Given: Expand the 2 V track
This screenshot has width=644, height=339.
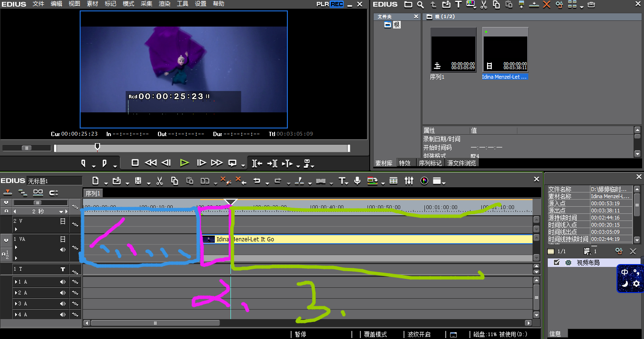Looking at the screenshot, I should [16, 229].
